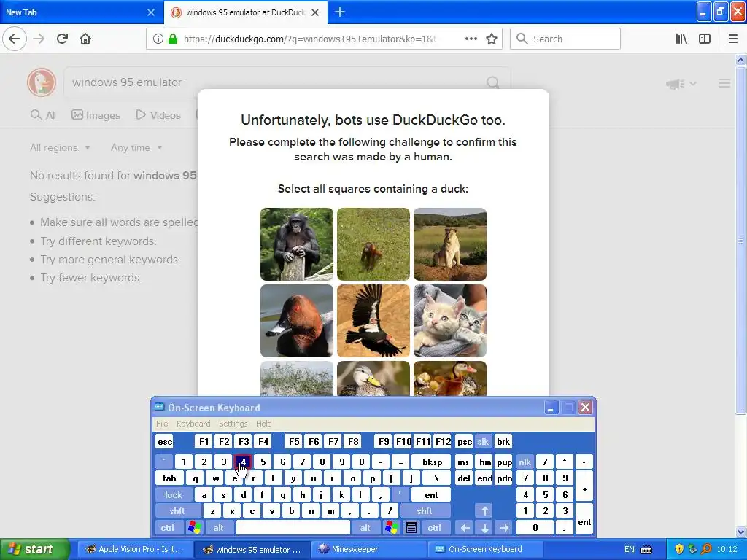The width and height of the screenshot is (747, 560).
Task: Switch to Apple Vision Pro taskbar window
Action: pyautogui.click(x=135, y=549)
